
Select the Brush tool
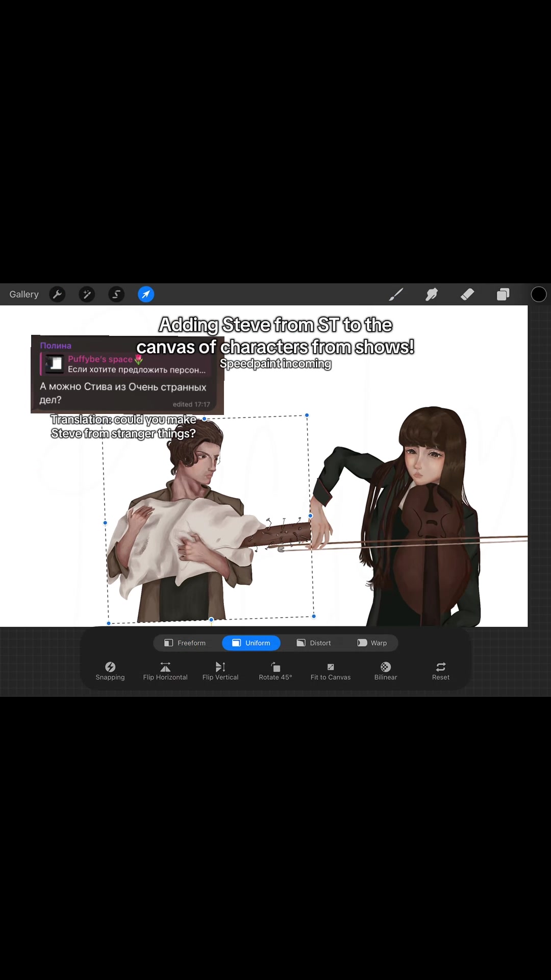(x=396, y=295)
